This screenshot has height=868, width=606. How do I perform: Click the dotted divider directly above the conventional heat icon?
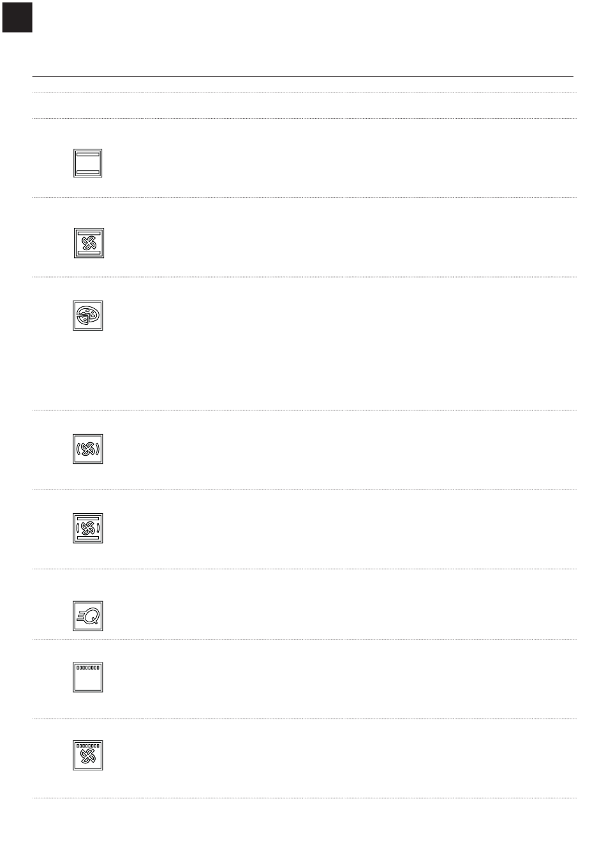click(304, 118)
